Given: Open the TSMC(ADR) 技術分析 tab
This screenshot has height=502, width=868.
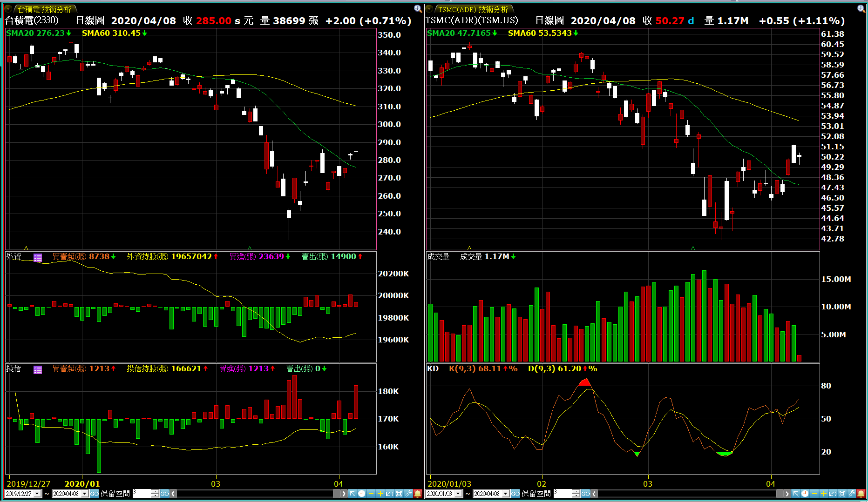Looking at the screenshot, I should tap(473, 9).
